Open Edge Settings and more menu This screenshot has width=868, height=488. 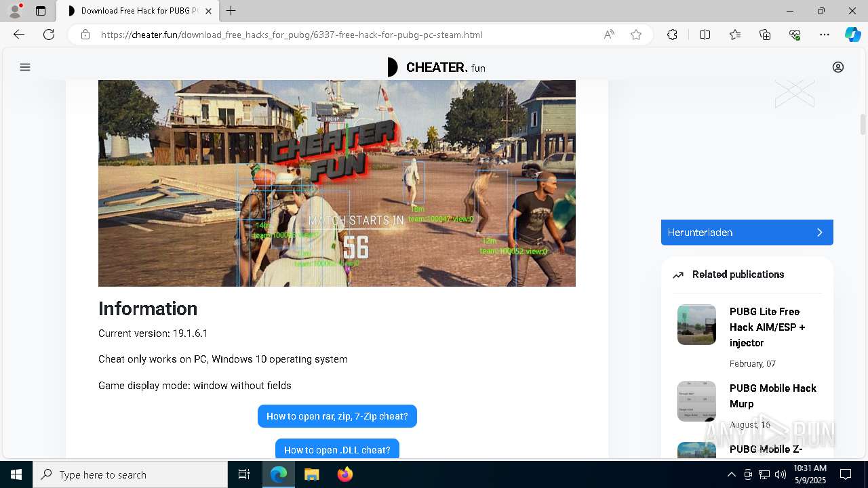(825, 35)
